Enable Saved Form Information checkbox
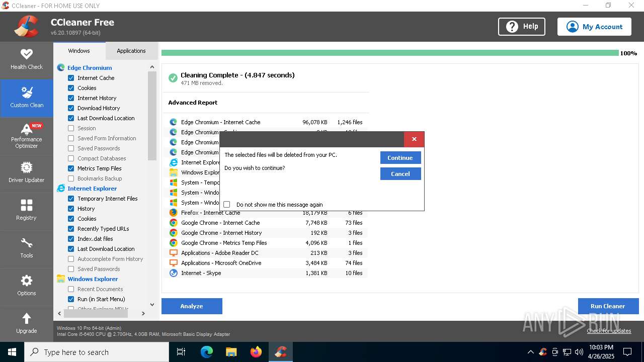Viewport: 644px width, 362px height. coord(71,138)
